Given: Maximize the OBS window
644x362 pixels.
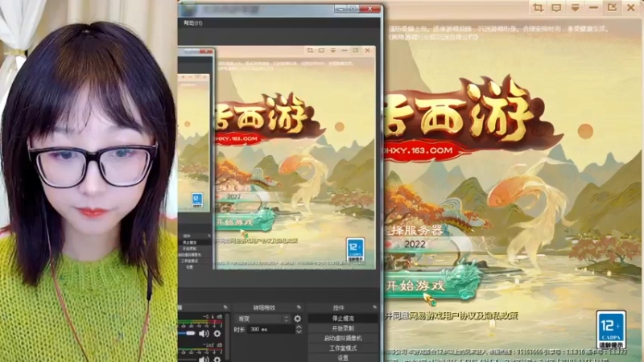Looking at the screenshot, I should 353,9.
